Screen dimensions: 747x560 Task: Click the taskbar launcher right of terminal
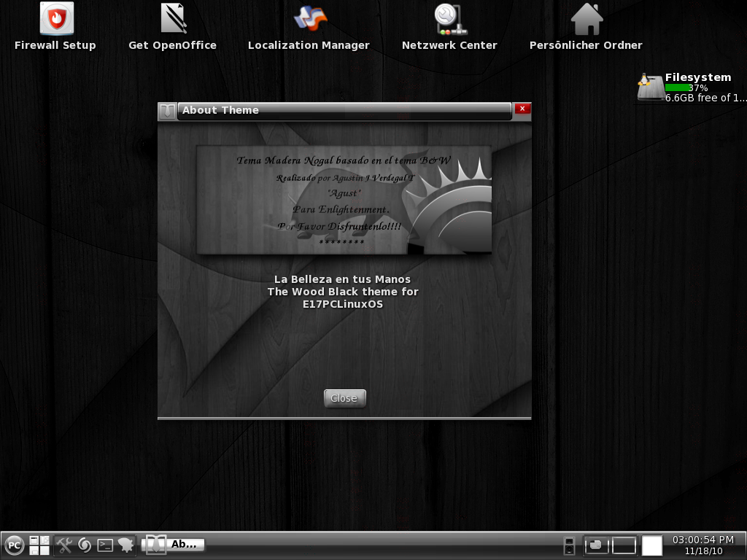point(125,545)
